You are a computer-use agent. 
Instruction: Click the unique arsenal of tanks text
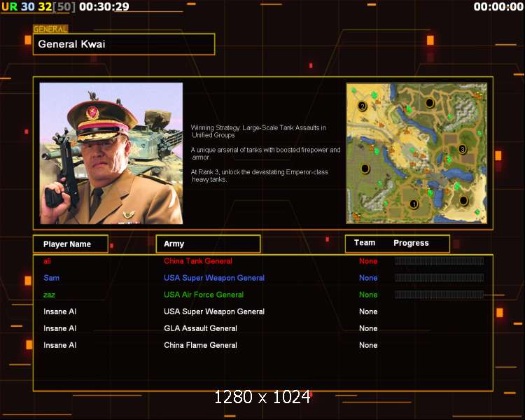pos(265,153)
